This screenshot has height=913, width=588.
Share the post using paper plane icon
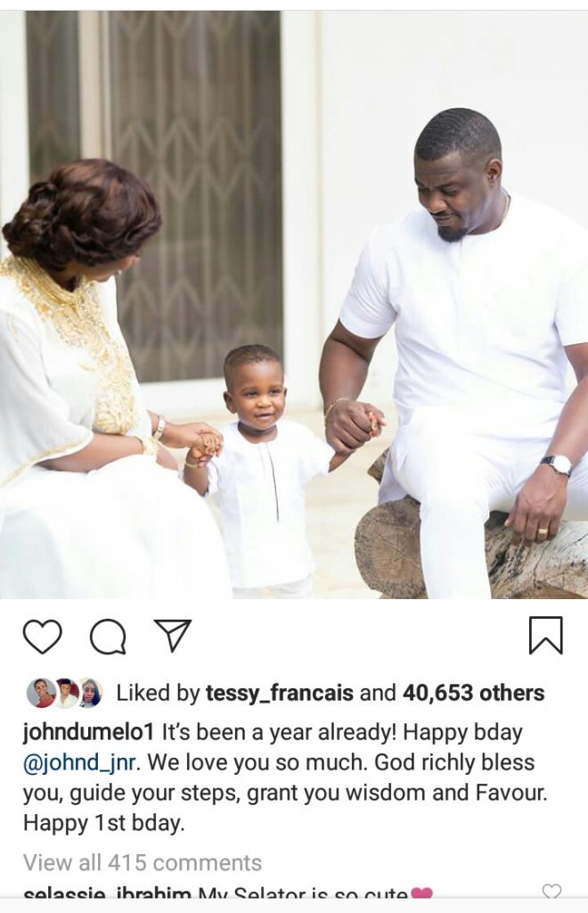(172, 635)
